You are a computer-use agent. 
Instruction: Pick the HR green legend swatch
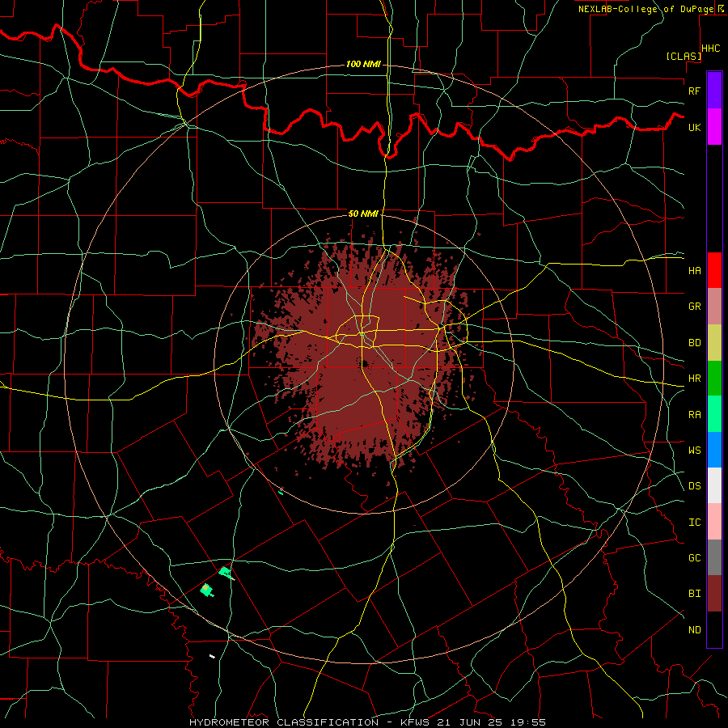click(x=714, y=379)
